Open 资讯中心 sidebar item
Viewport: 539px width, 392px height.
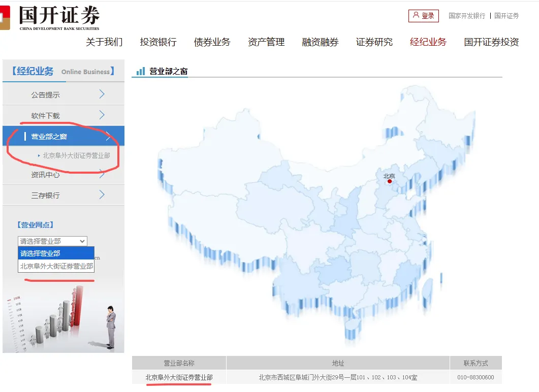click(64, 175)
